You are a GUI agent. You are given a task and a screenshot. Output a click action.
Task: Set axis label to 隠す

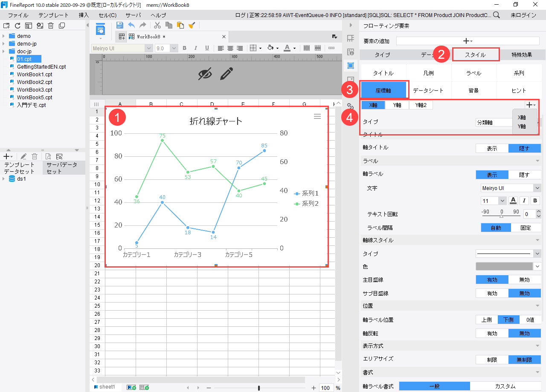click(x=524, y=175)
